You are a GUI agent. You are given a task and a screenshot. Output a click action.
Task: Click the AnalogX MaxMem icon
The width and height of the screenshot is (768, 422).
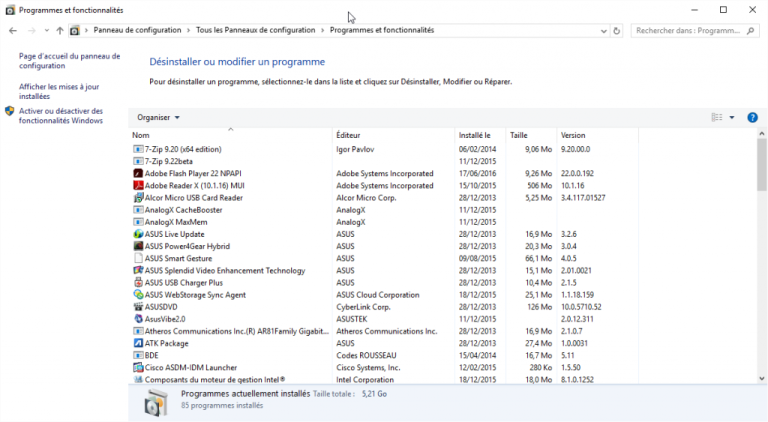138,222
